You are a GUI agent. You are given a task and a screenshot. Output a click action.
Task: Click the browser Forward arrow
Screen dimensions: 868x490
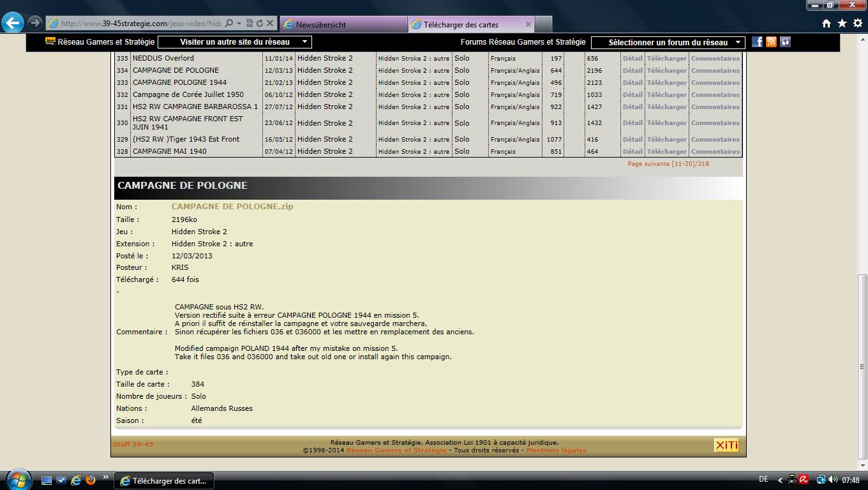coord(34,23)
